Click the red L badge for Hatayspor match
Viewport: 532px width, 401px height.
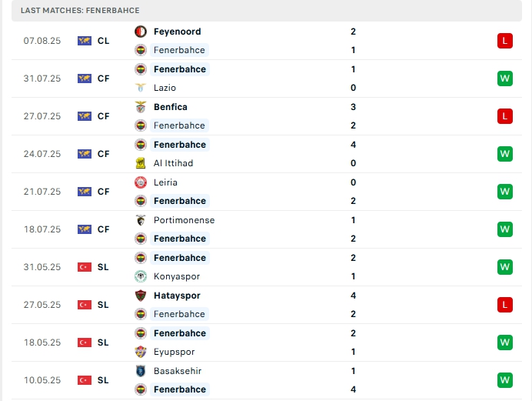tap(505, 305)
